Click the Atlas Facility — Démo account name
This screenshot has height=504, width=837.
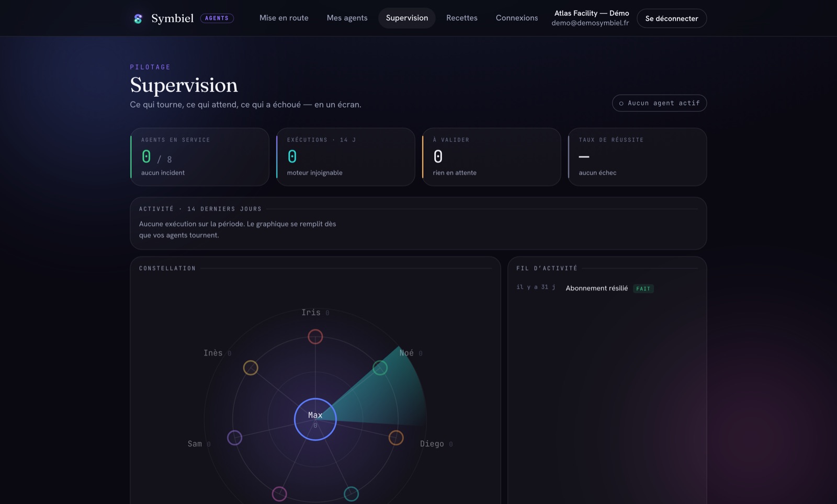pos(592,13)
